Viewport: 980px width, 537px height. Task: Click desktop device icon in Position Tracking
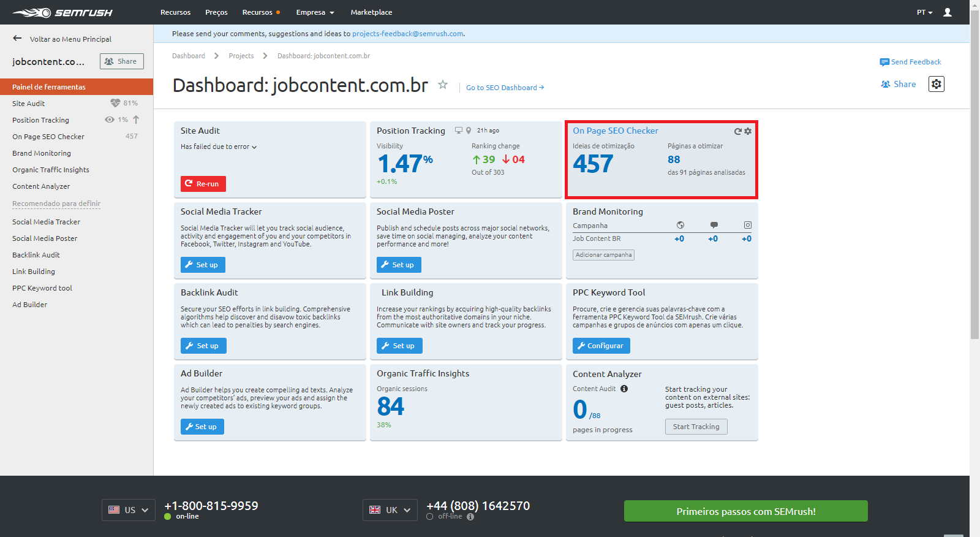(x=459, y=131)
